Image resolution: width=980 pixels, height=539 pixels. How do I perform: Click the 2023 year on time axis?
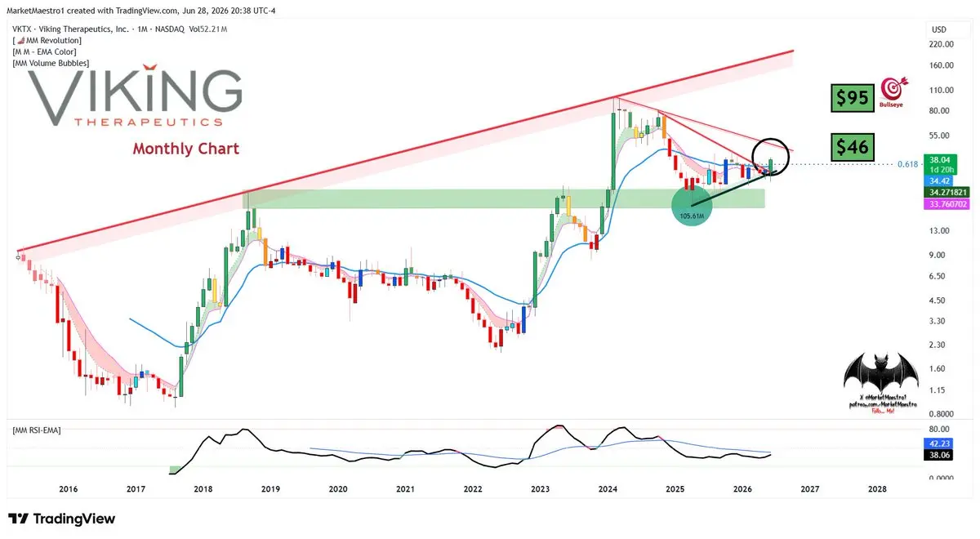[540, 490]
